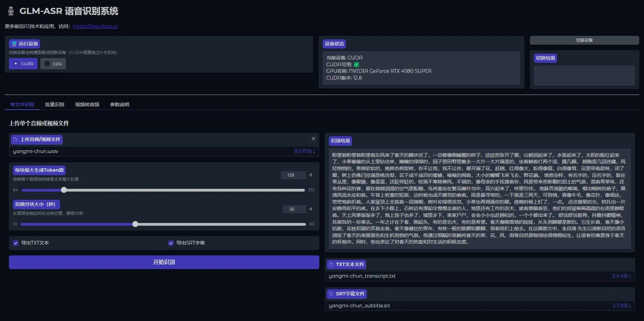
Task: Download transcript txt via 2.4 KB link
Action: point(621,276)
